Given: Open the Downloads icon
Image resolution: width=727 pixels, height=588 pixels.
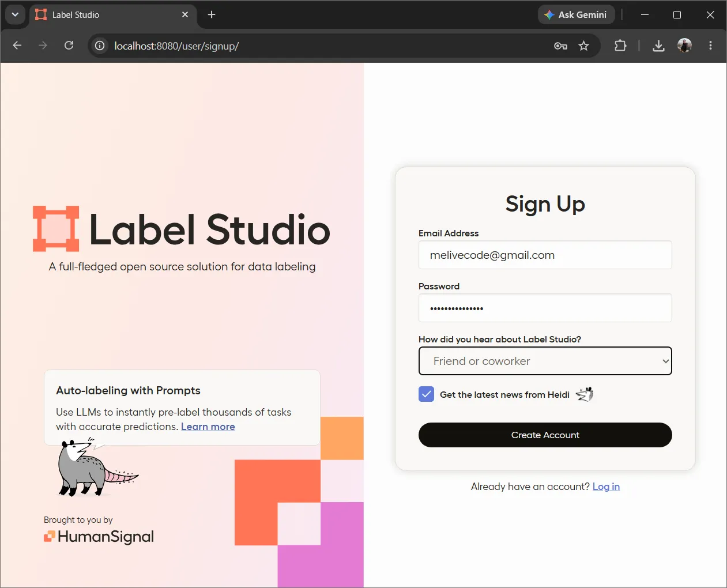Looking at the screenshot, I should point(658,46).
